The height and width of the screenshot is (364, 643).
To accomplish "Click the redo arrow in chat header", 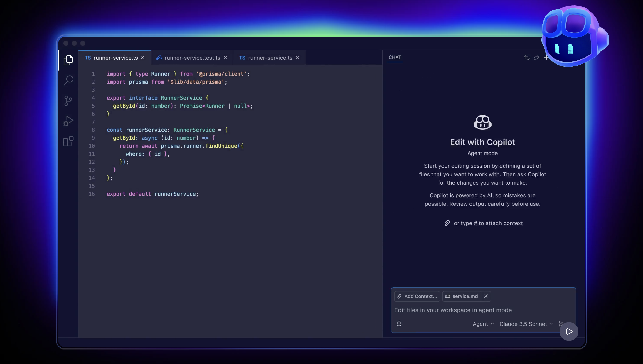I will (x=536, y=58).
